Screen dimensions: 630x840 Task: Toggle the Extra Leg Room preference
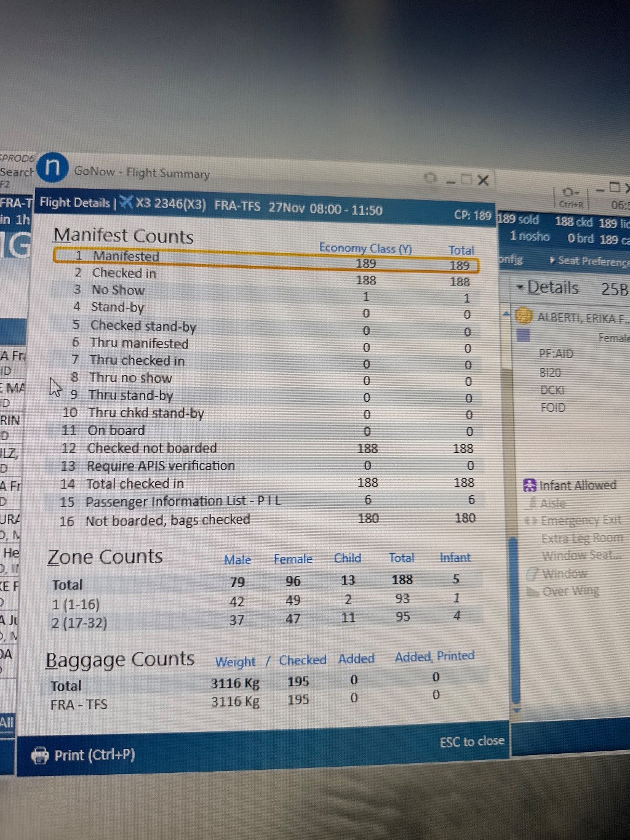tap(581, 539)
